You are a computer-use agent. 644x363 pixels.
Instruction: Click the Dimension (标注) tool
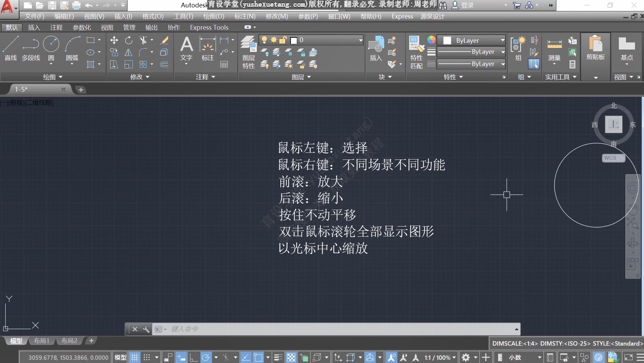coord(207,48)
